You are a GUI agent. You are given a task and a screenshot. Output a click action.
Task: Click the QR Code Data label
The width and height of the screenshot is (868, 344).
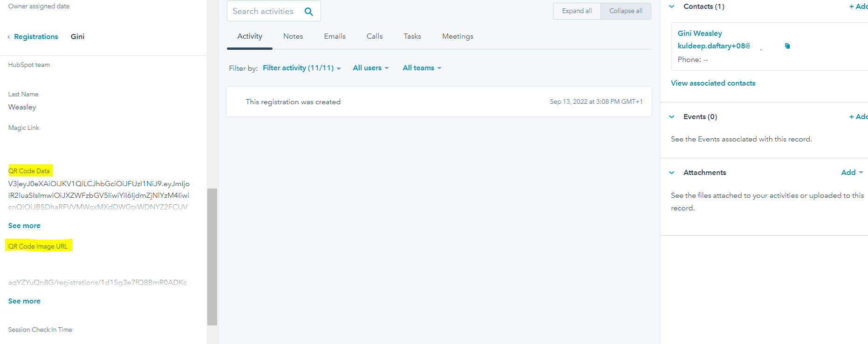point(29,171)
